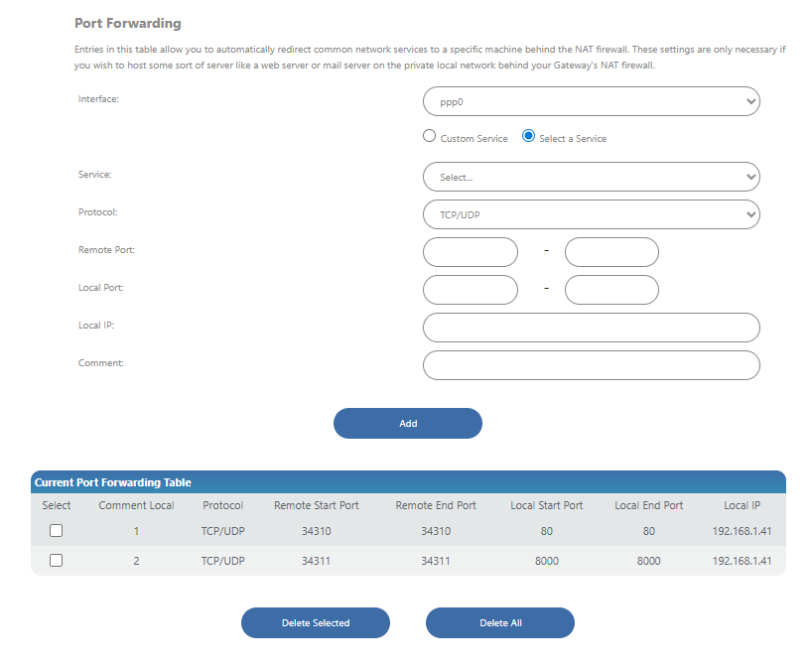
Task: Click the Protocol: field label
Action: (x=98, y=212)
